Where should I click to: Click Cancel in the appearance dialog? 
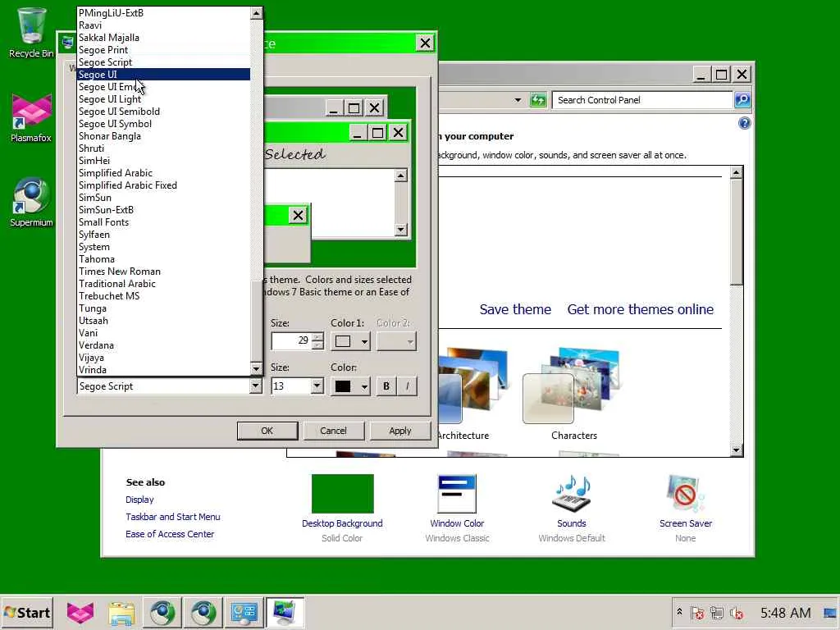click(x=333, y=431)
